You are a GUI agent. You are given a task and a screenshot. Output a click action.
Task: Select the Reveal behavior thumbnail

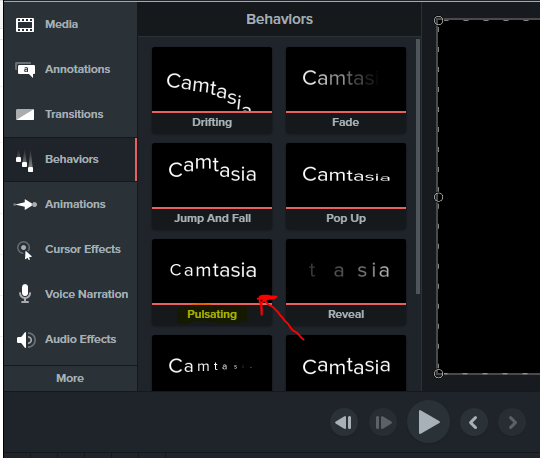pos(346,271)
